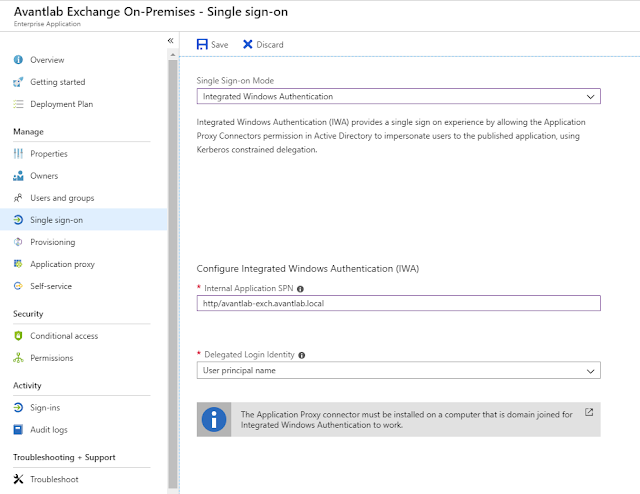Open the Overview menu item
The height and width of the screenshot is (494, 640).
(x=83, y=60)
